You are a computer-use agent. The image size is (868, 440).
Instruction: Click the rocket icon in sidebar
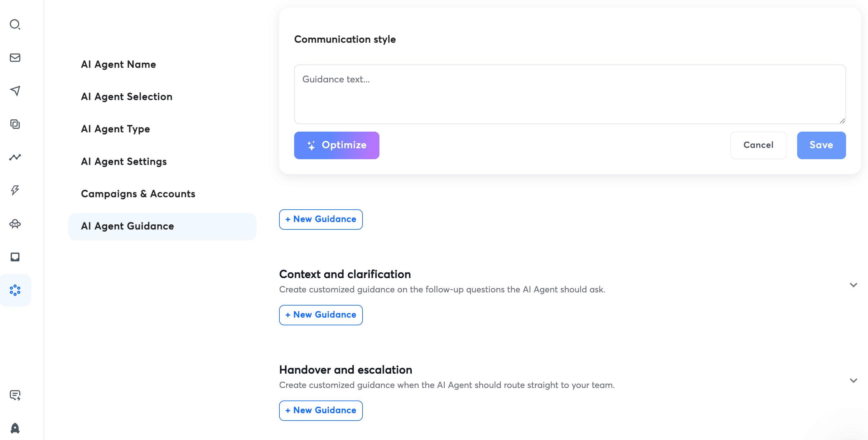tap(15, 428)
